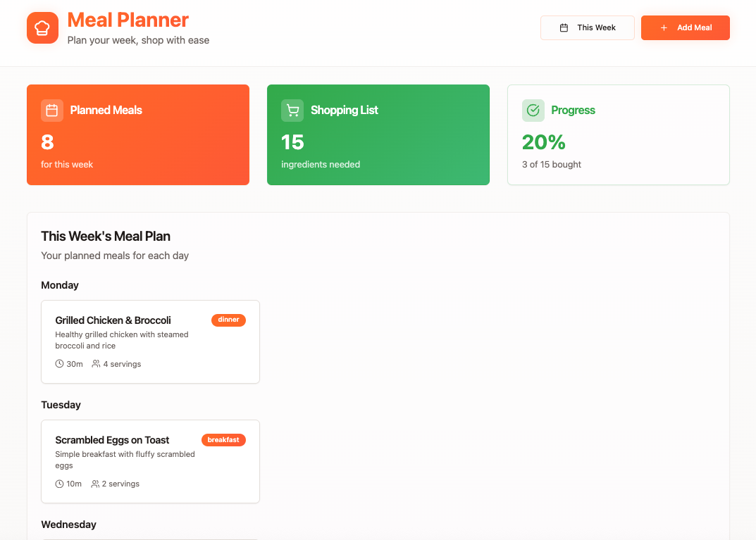
Task: Open the Grilled Chicken & Broccoli meal card
Action: click(150, 341)
